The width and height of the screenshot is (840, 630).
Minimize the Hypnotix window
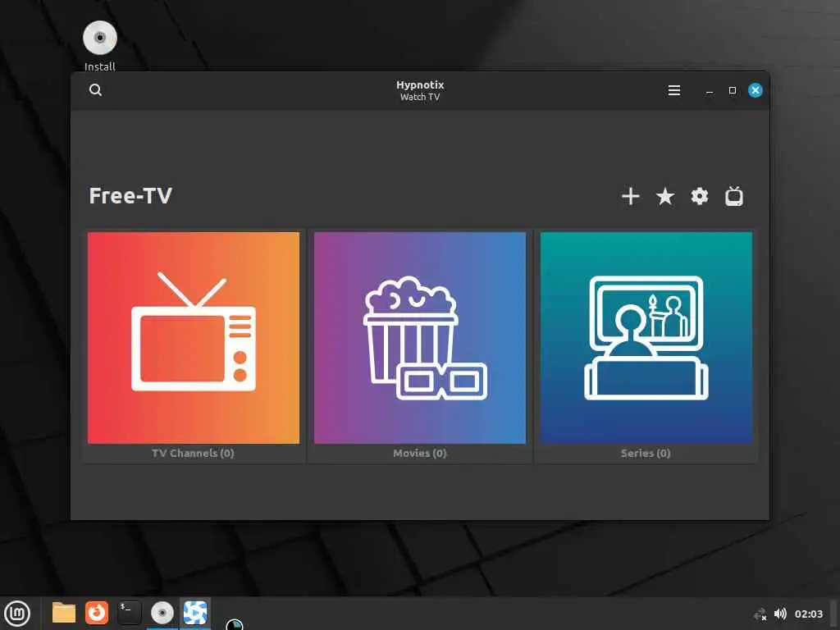710,90
